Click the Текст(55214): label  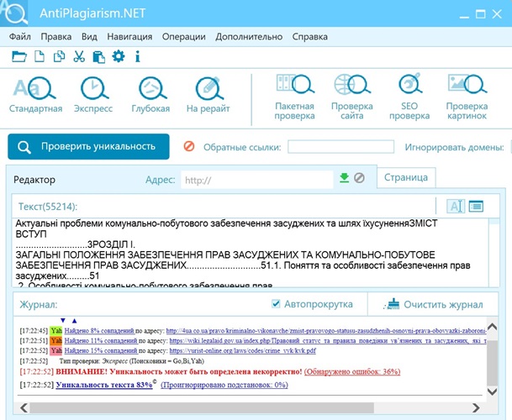coord(48,207)
